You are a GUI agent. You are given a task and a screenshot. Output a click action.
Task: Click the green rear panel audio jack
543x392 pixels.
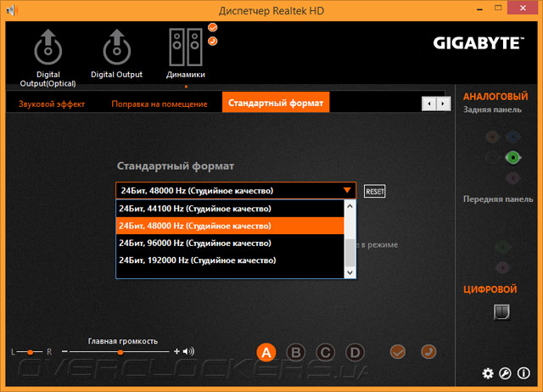point(512,158)
